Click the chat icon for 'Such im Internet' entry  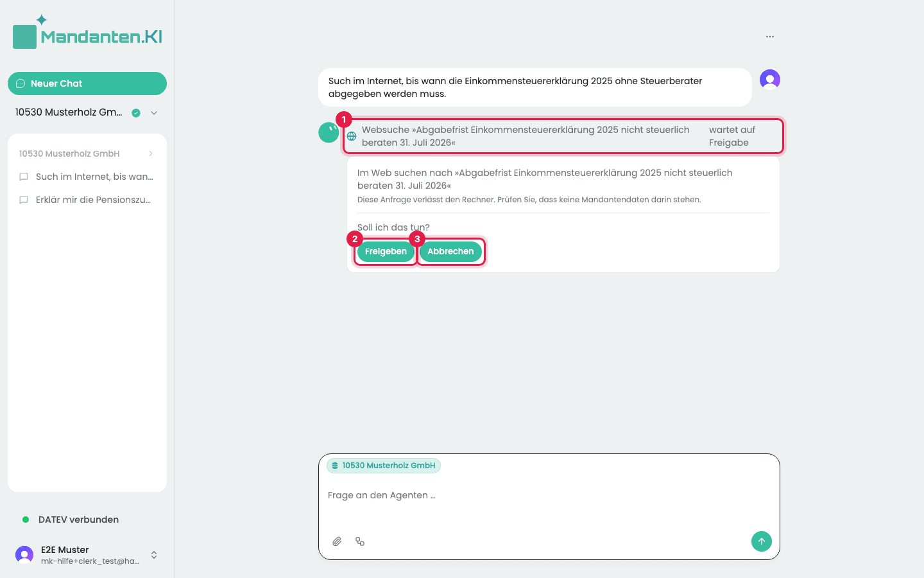(24, 177)
